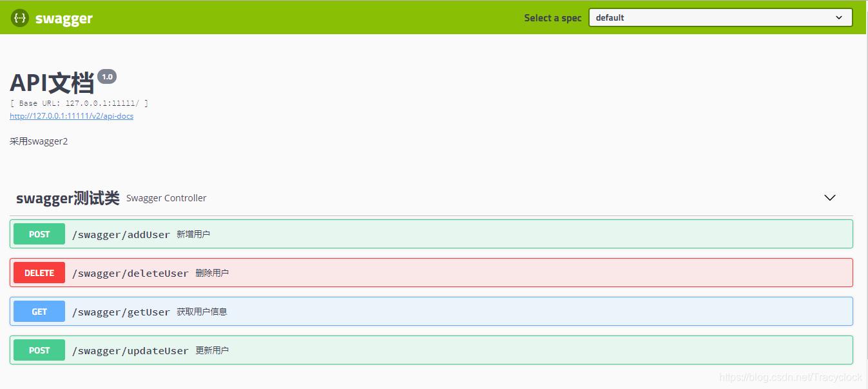Image resolution: width=868 pixels, height=389 pixels.
Task: Click the POST badge for addUser
Action: click(x=39, y=234)
